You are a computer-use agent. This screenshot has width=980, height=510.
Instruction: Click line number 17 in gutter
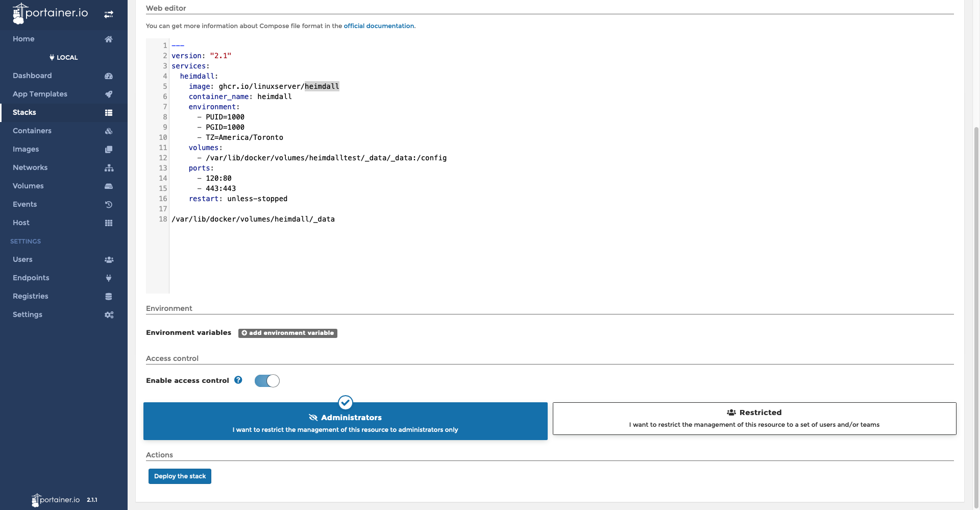click(x=163, y=209)
